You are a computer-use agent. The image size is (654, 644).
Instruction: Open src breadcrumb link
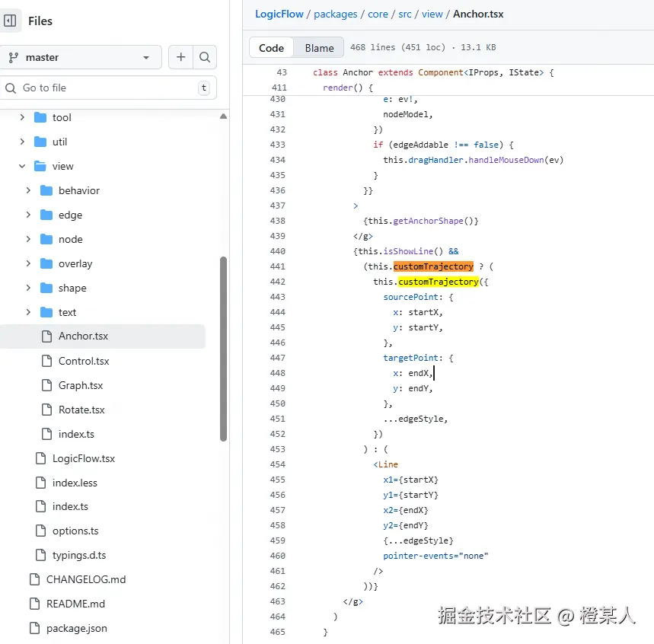pos(405,14)
